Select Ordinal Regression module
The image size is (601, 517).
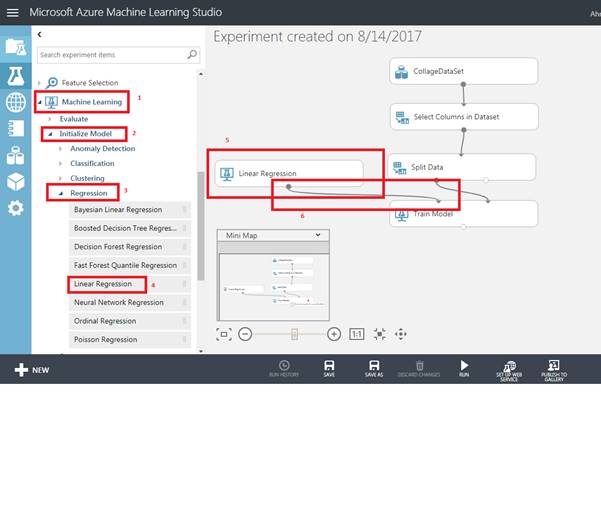click(130, 321)
